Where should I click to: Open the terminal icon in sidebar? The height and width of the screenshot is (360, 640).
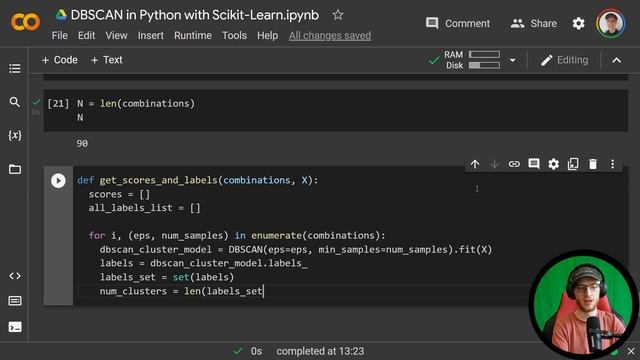tap(15, 327)
